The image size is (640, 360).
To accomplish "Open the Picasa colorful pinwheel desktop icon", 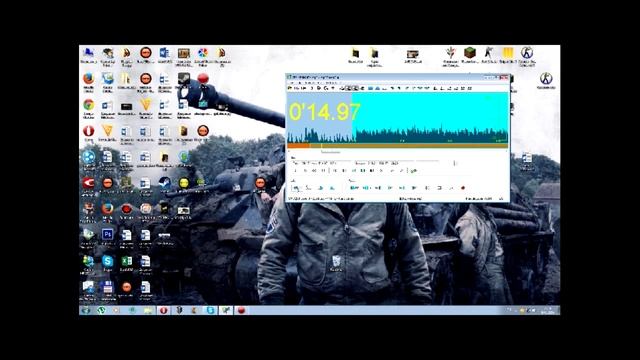I will (203, 53).
